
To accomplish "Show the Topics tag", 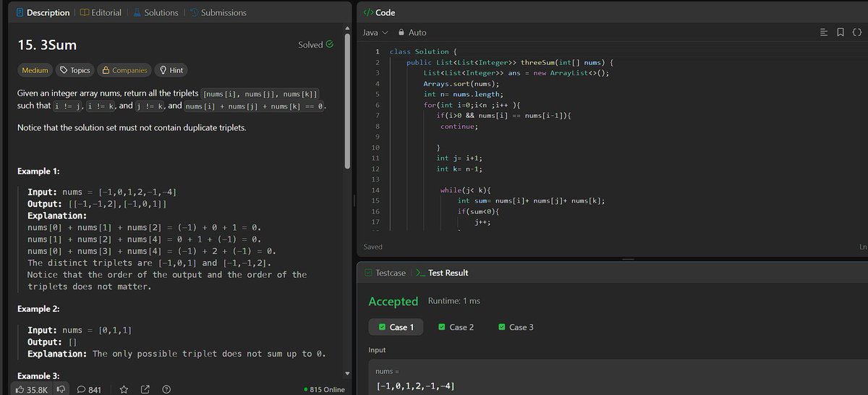I will pyautogui.click(x=75, y=70).
